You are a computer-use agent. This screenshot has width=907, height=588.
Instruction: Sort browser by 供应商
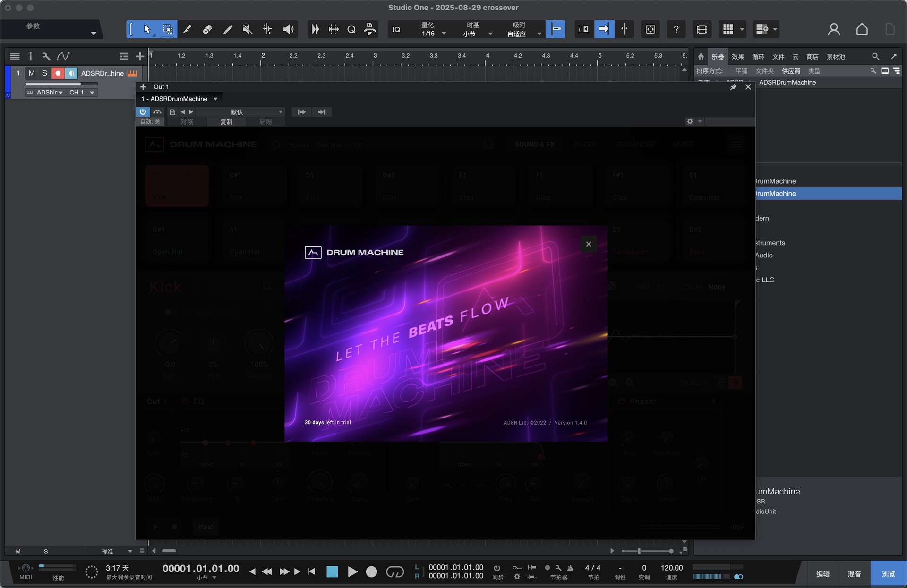pyautogui.click(x=791, y=71)
